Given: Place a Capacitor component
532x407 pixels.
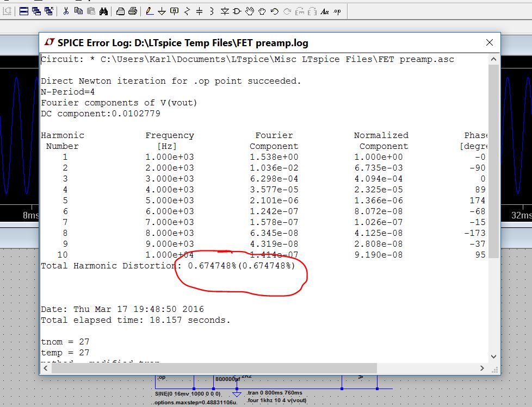Looking at the screenshot, I should [x=200, y=11].
